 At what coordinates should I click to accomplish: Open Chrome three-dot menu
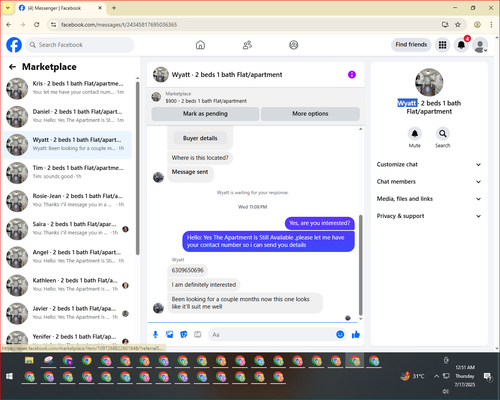pos(491,24)
